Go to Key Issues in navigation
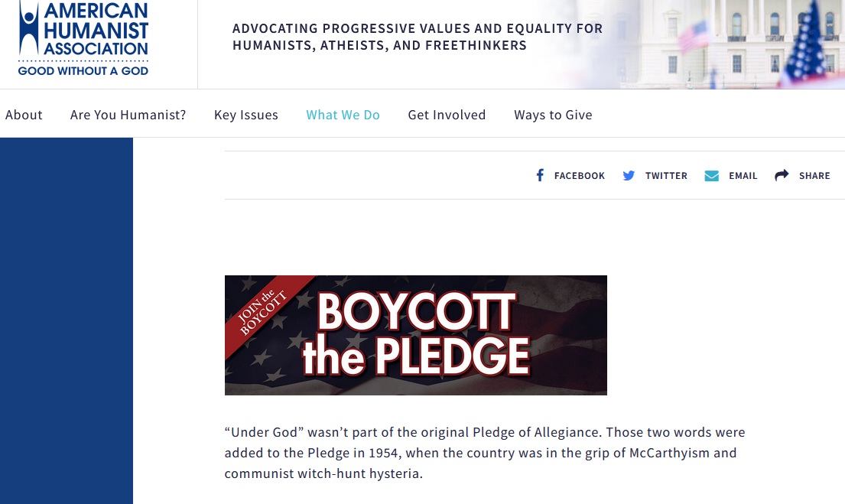 pyautogui.click(x=246, y=115)
